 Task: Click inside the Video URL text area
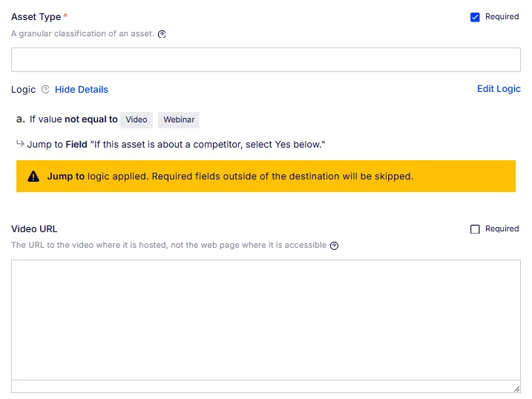[266, 320]
